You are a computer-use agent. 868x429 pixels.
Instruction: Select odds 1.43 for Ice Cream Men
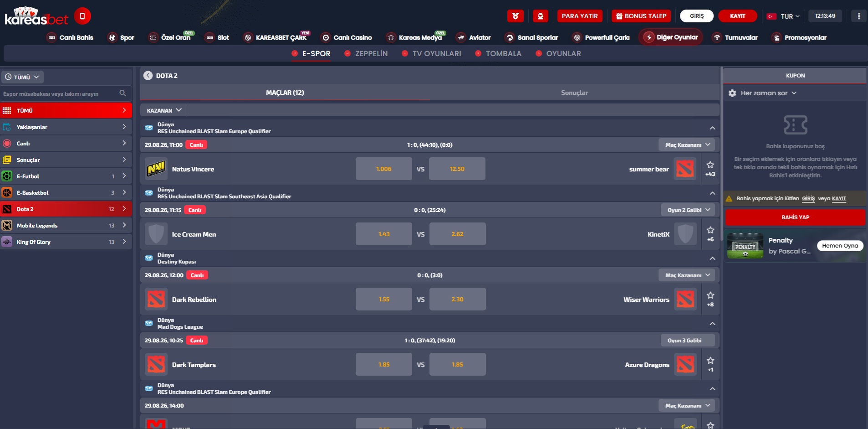pyautogui.click(x=384, y=234)
